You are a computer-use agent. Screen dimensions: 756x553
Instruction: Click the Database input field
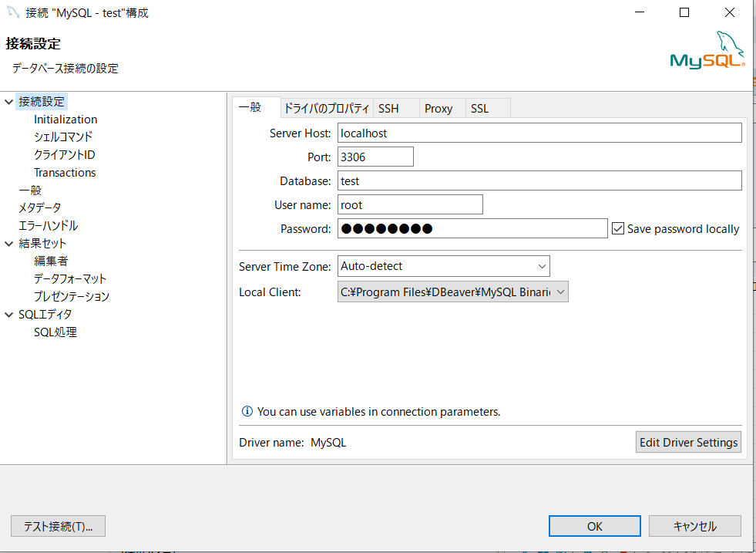click(539, 180)
